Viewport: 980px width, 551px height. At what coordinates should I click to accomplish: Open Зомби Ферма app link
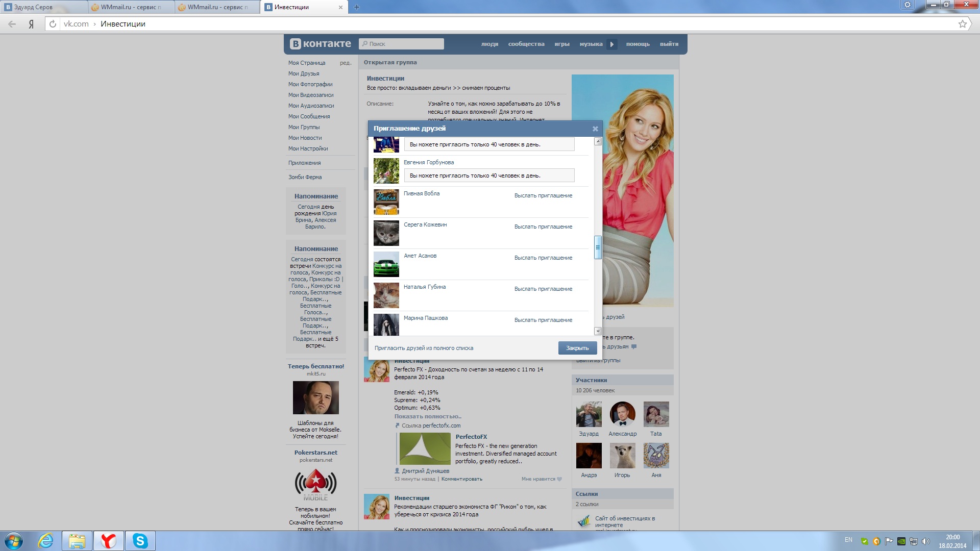click(305, 177)
